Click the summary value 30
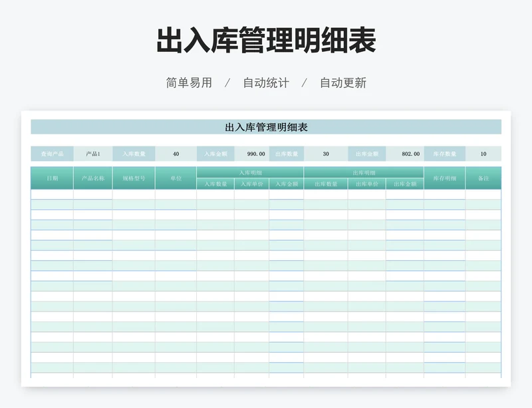 (x=326, y=154)
